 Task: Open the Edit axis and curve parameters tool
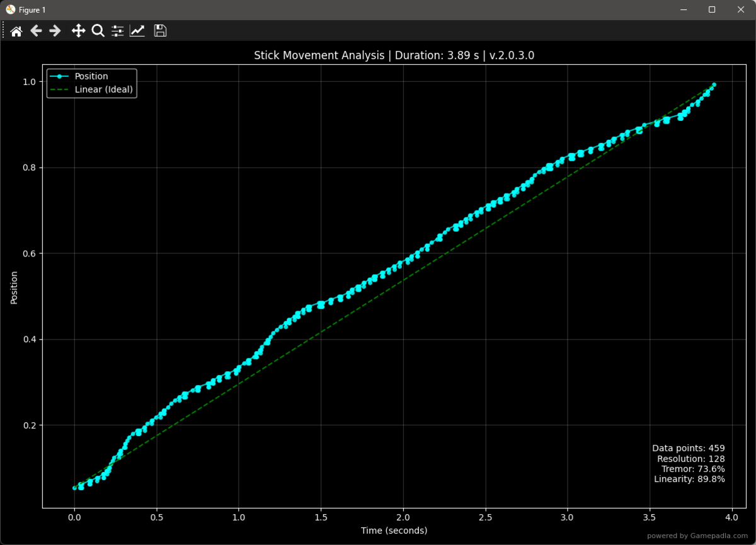pyautogui.click(x=137, y=31)
